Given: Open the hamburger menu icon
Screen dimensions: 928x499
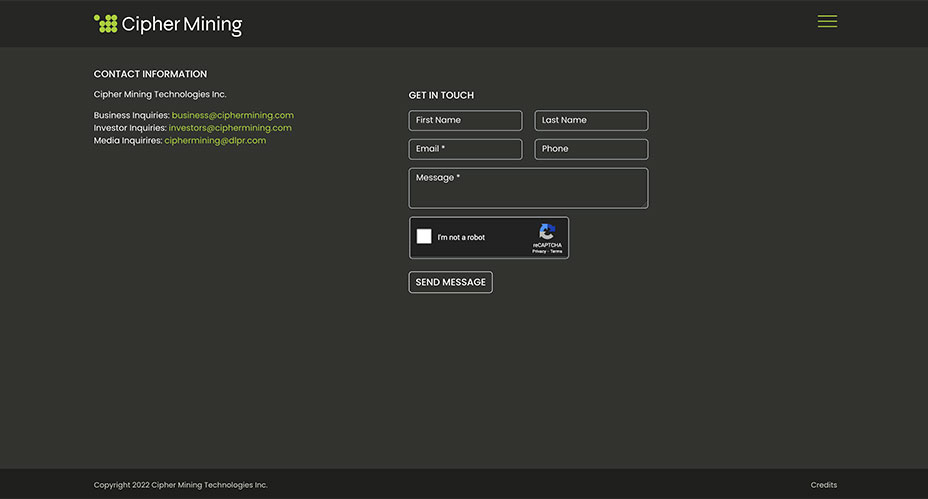Looking at the screenshot, I should point(827,21).
